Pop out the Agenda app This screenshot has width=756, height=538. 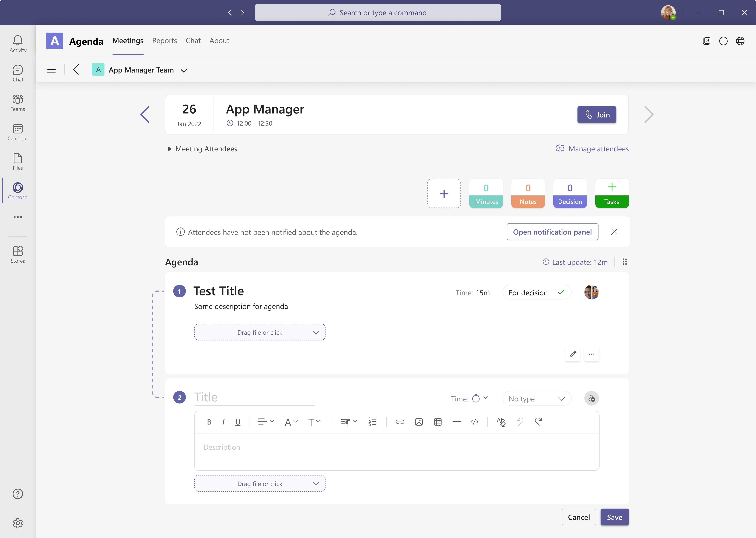[x=706, y=41]
